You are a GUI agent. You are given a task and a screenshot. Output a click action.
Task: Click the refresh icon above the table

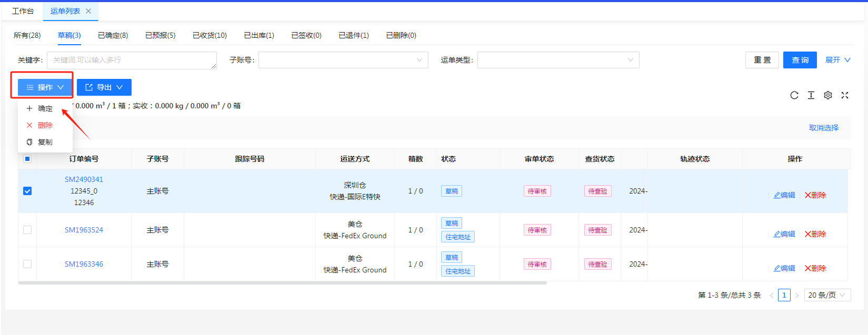pos(794,95)
